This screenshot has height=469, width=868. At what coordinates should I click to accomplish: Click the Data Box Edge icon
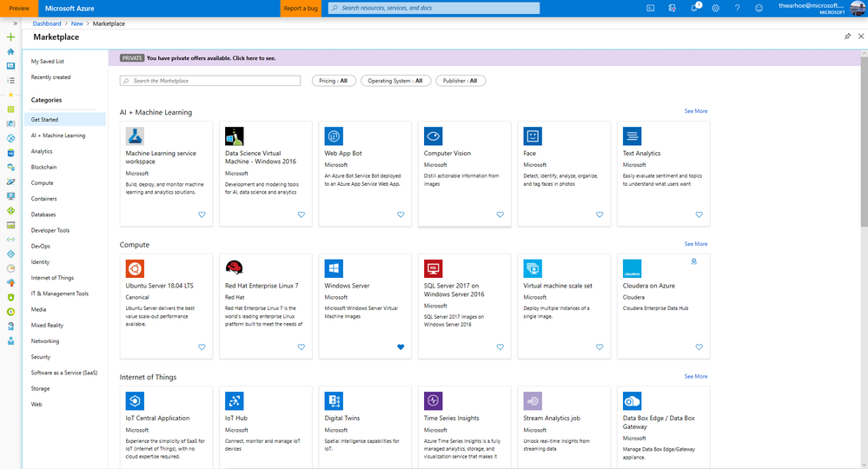[x=632, y=401]
